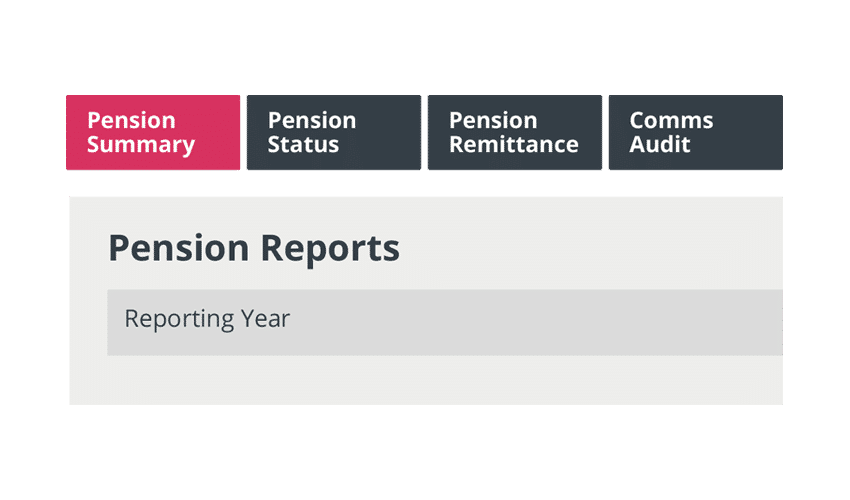Show the remittance report tab
The height and width of the screenshot is (500, 850).
click(514, 133)
